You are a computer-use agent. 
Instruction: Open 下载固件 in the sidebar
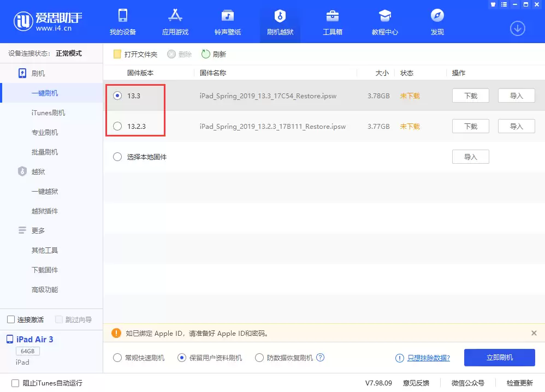(x=45, y=270)
